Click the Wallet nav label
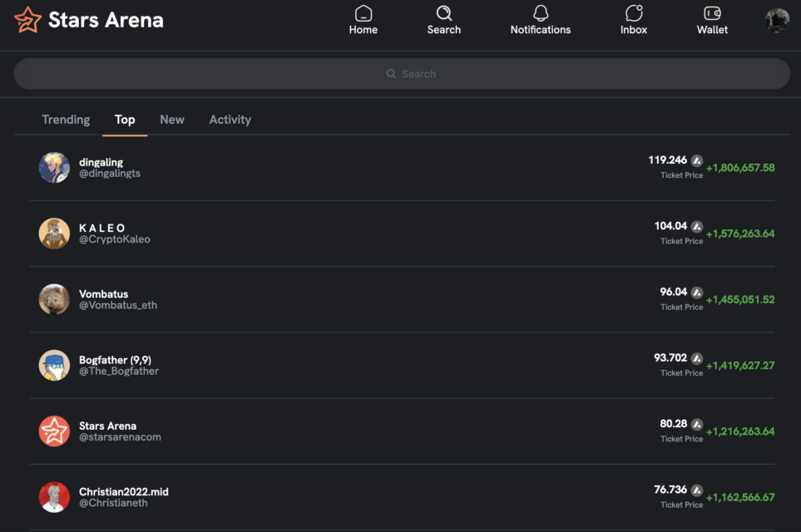801x532 pixels. pyautogui.click(x=712, y=30)
